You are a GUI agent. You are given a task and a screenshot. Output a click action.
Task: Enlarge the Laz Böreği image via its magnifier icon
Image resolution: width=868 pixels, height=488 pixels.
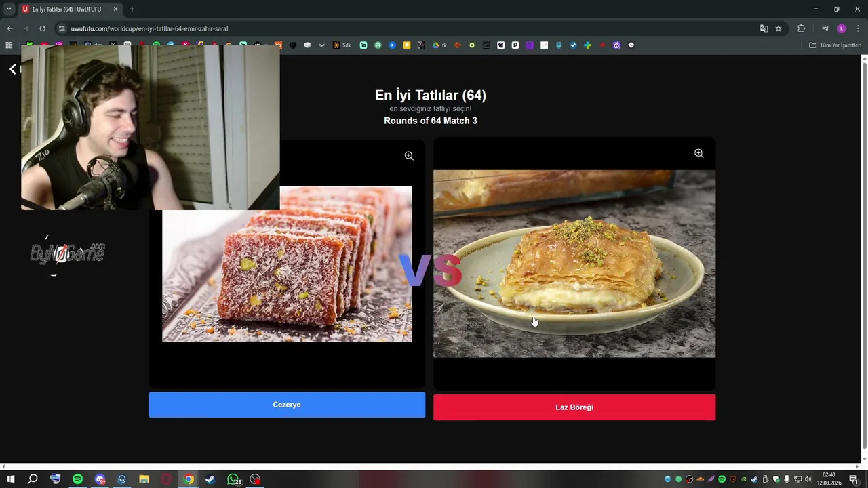click(x=698, y=154)
